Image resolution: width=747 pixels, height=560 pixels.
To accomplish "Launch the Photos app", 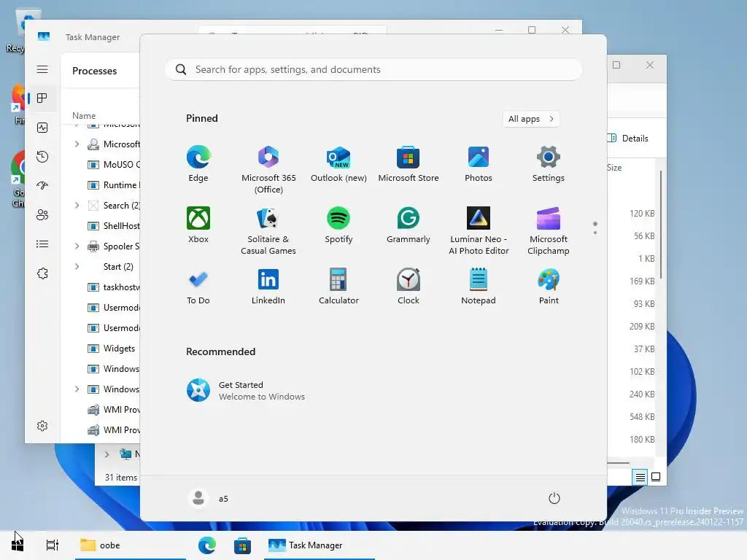I will (x=479, y=164).
